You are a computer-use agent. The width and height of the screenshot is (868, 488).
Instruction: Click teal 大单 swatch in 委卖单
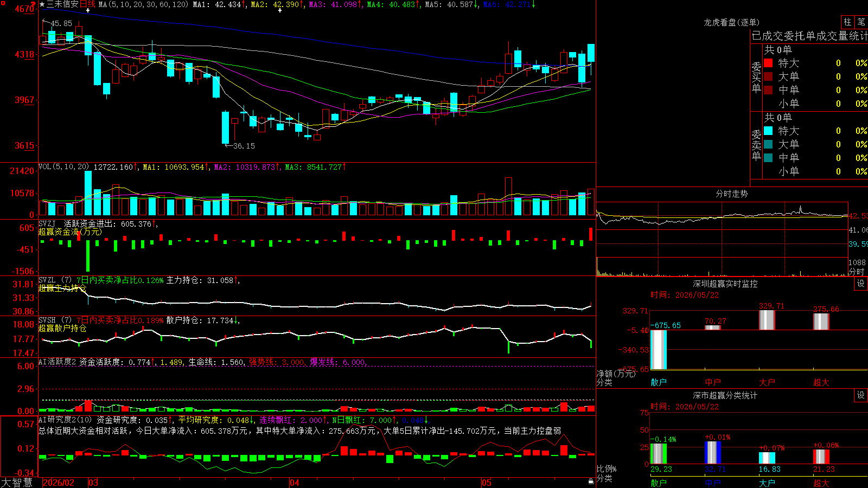(768, 144)
